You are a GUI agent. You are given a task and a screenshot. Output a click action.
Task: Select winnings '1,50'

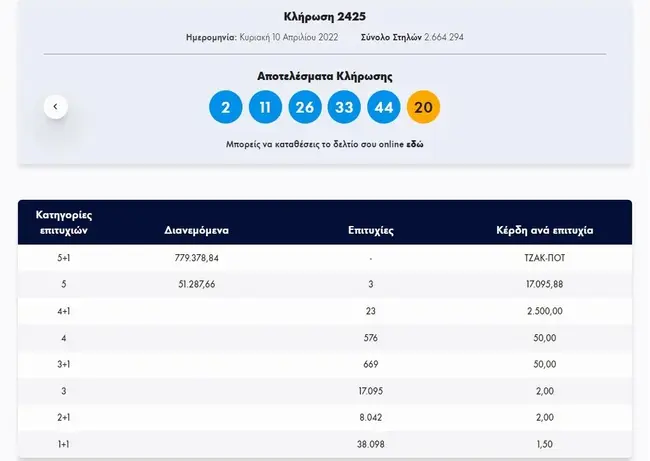545,444
